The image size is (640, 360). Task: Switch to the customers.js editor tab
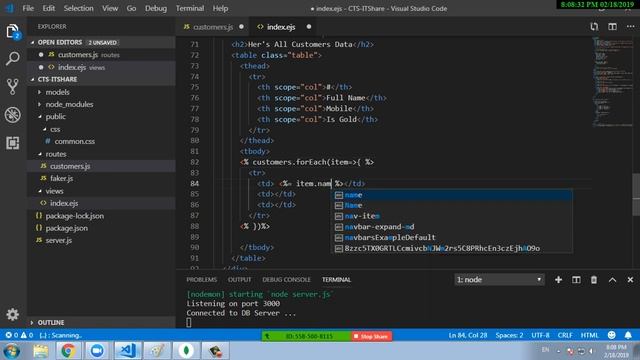(x=213, y=27)
